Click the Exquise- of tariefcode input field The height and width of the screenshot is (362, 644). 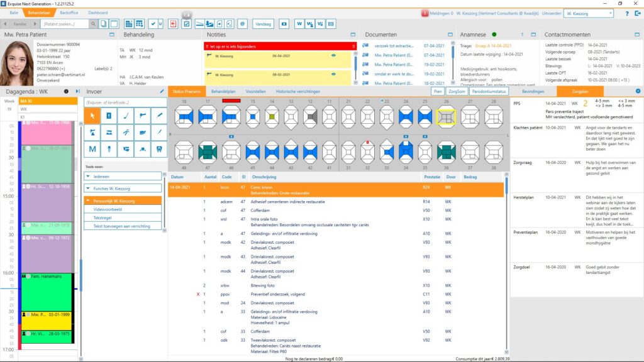[125, 102]
